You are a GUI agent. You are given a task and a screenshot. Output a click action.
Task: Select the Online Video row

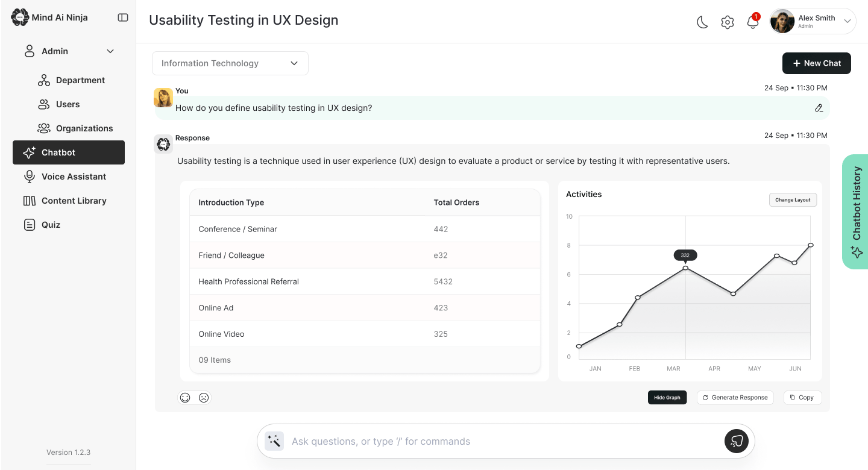click(365, 334)
